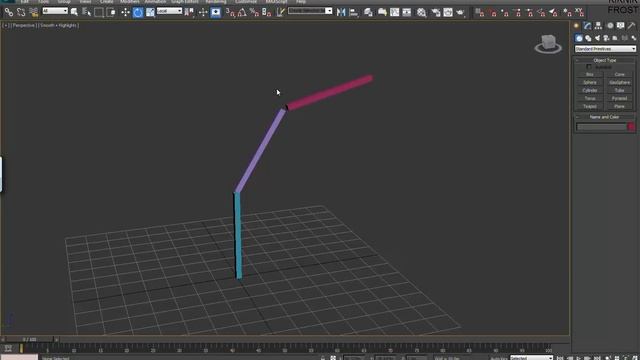Open the Selected key filter dropdown

(531, 358)
